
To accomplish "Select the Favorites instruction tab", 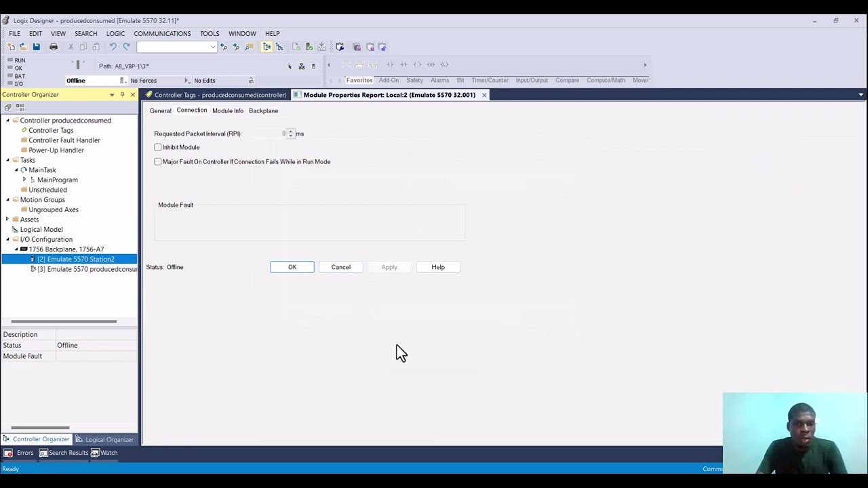I will coord(359,80).
